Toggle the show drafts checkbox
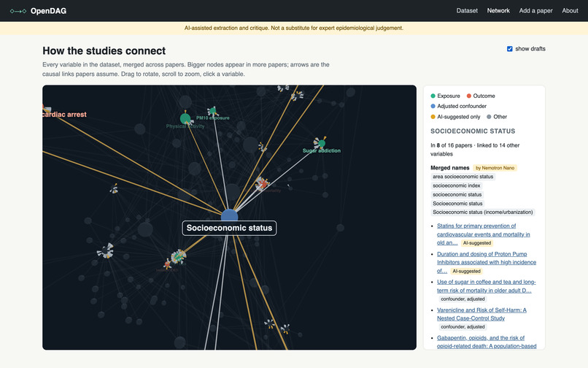The height and width of the screenshot is (368, 588). (510, 49)
